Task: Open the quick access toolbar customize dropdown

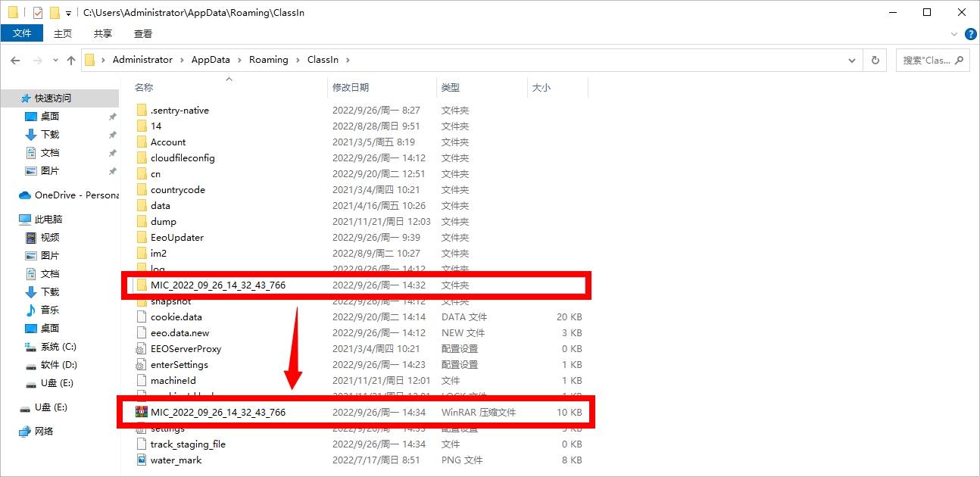Action: (x=68, y=13)
